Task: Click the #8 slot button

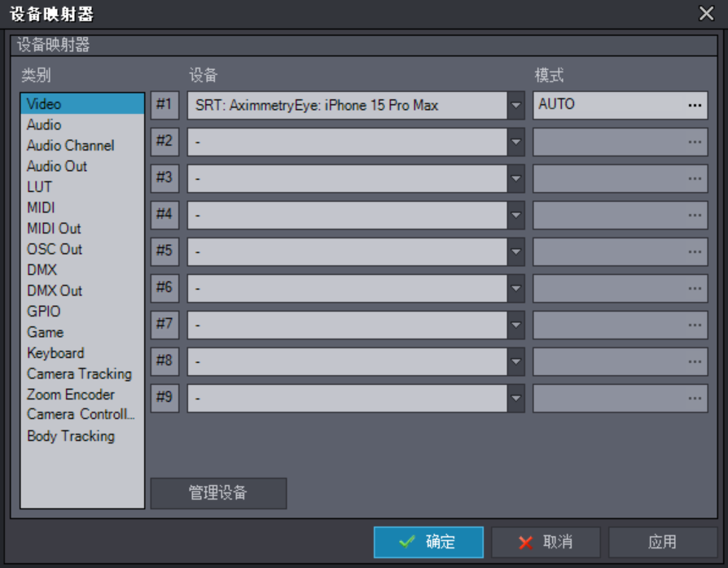Action: 164,362
